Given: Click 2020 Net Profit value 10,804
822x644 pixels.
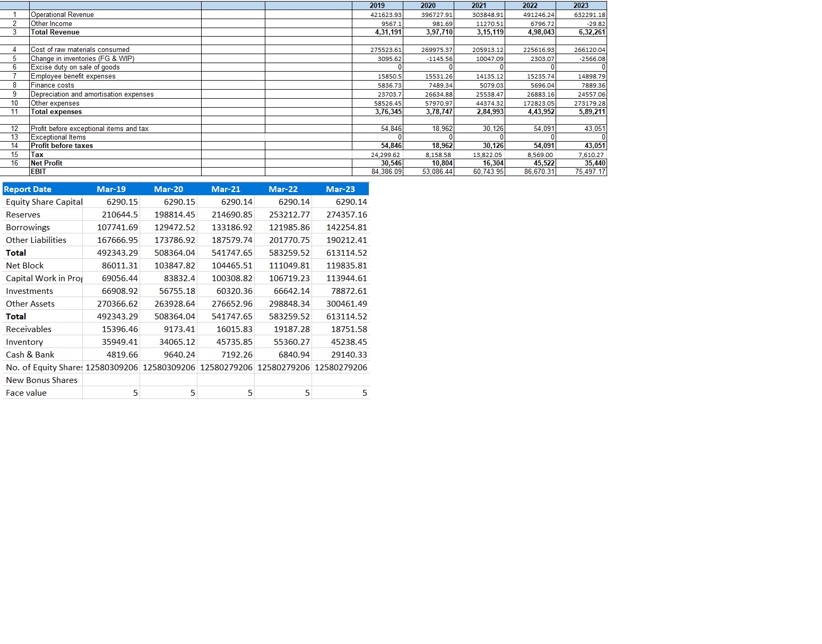Looking at the screenshot, I should 442,163.
